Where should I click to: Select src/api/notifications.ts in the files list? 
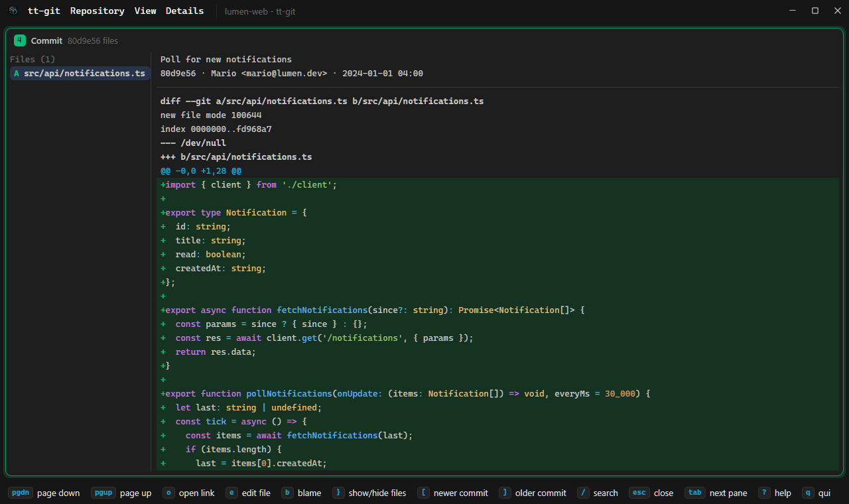pos(80,74)
